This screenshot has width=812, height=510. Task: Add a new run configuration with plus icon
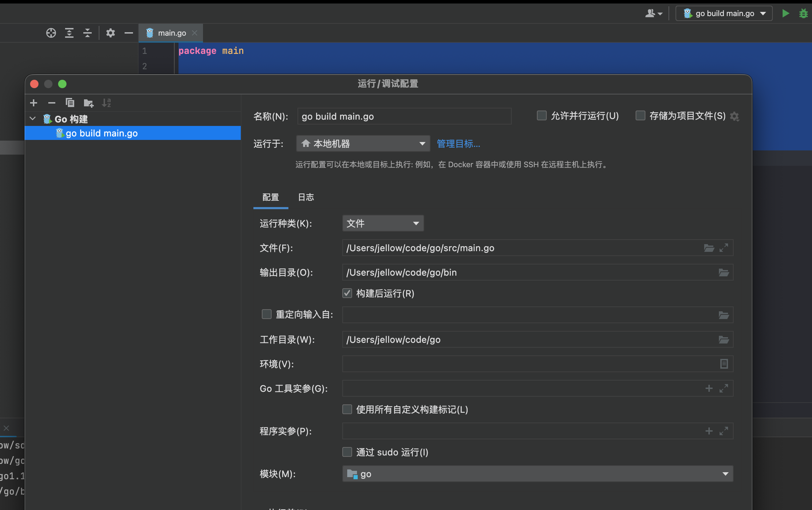[34, 103]
